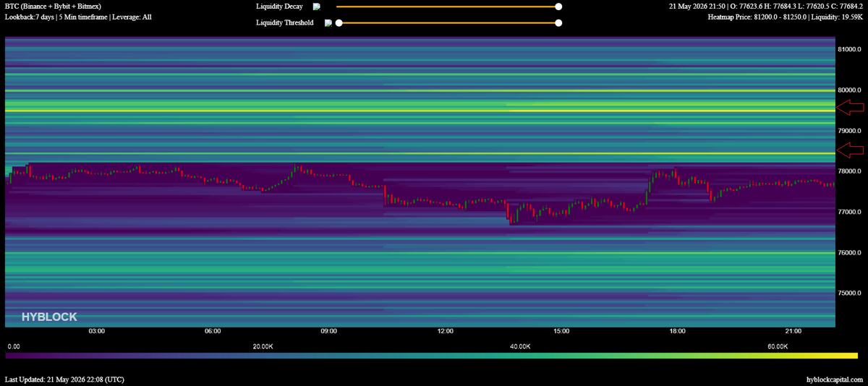This screenshot has width=868, height=386.
Task: Click the 78000.0 price axis label
Action: [x=851, y=171]
